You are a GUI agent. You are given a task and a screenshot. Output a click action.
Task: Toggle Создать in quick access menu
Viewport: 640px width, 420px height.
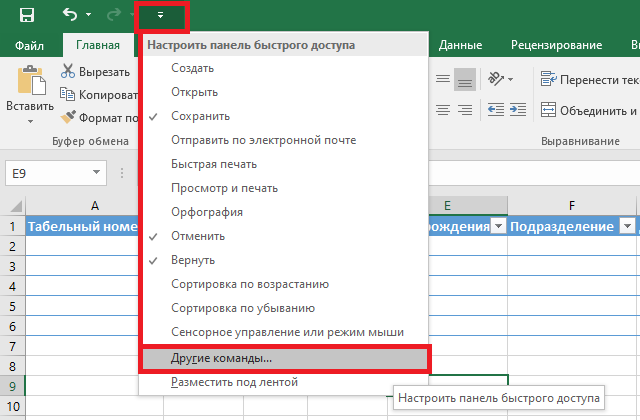(x=284, y=68)
